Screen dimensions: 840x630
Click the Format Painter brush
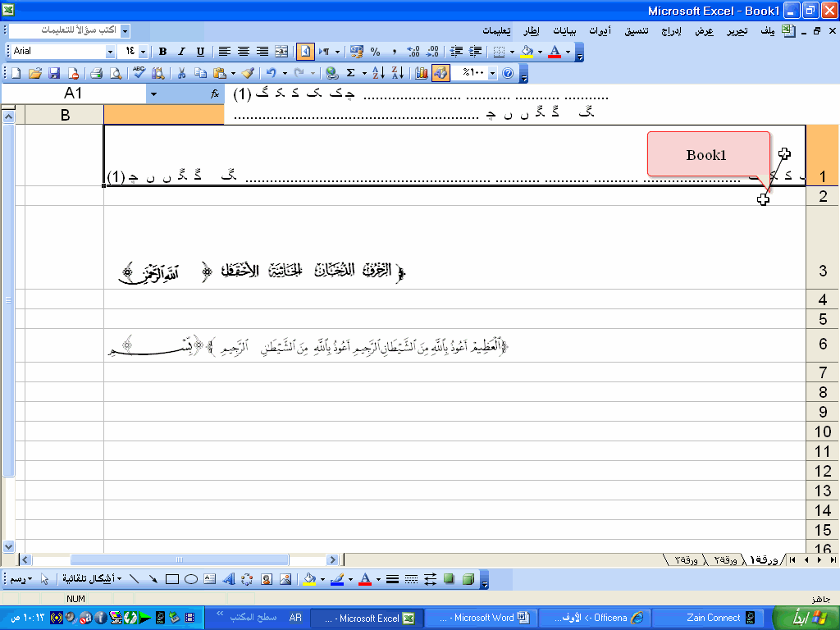(248, 73)
